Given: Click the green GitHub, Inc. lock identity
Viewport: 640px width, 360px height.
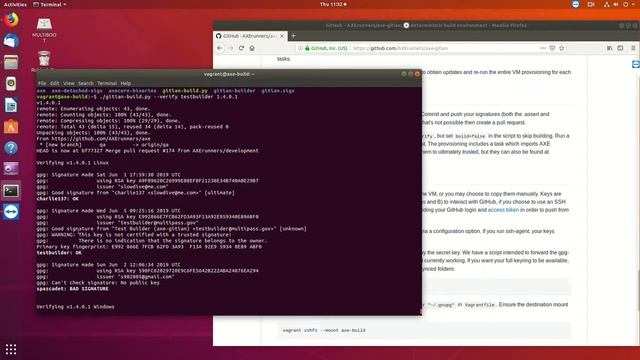Looking at the screenshot, I should pos(326,48).
